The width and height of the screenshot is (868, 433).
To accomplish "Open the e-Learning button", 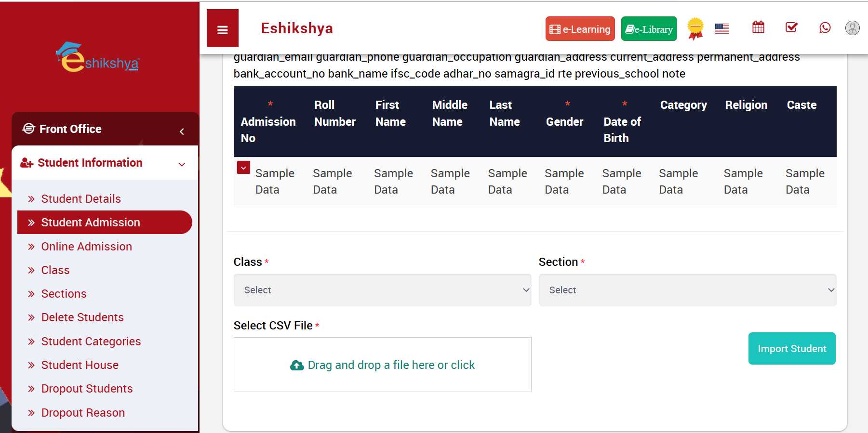I will coord(580,29).
